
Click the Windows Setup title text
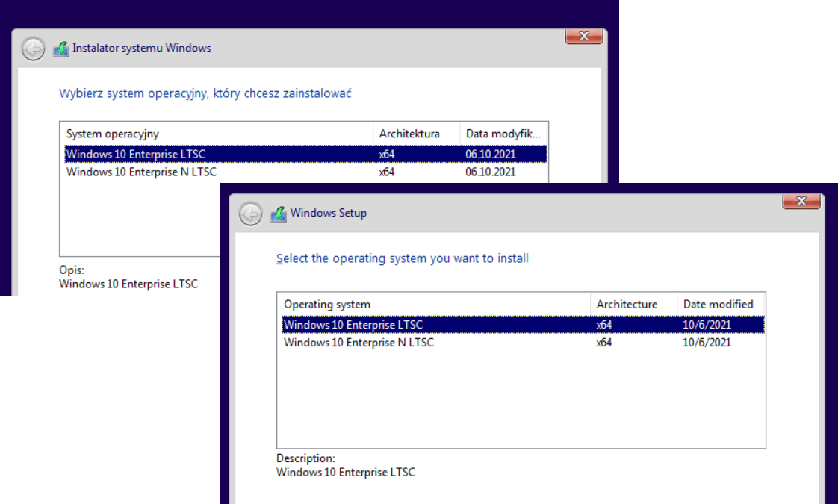(328, 213)
